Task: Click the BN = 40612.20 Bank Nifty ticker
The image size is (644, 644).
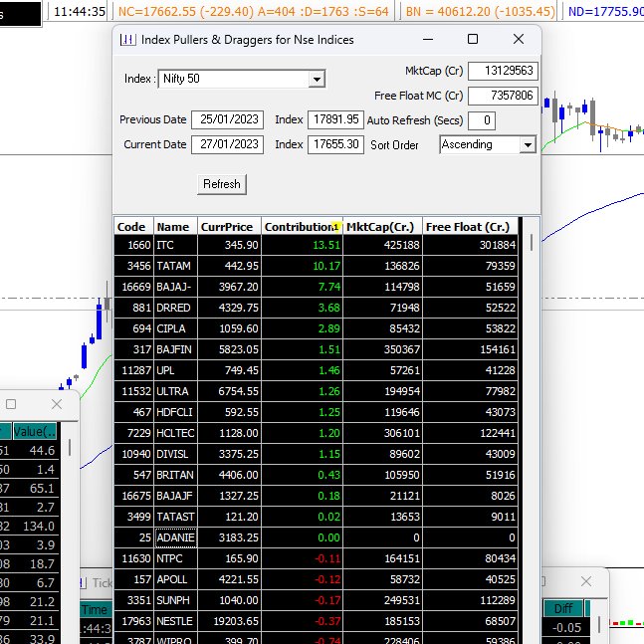Action: pyautogui.click(x=480, y=12)
